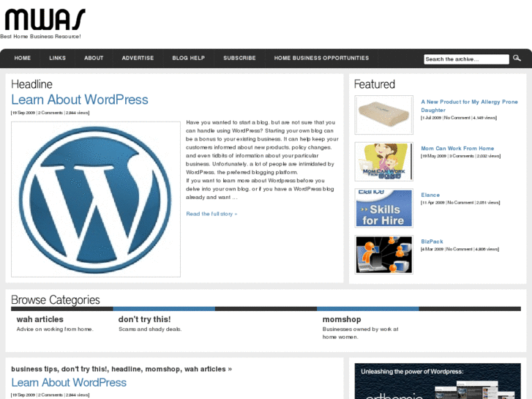532x399 pixels.
Task: Click the 2 Comments link under headline
Action: [50, 113]
